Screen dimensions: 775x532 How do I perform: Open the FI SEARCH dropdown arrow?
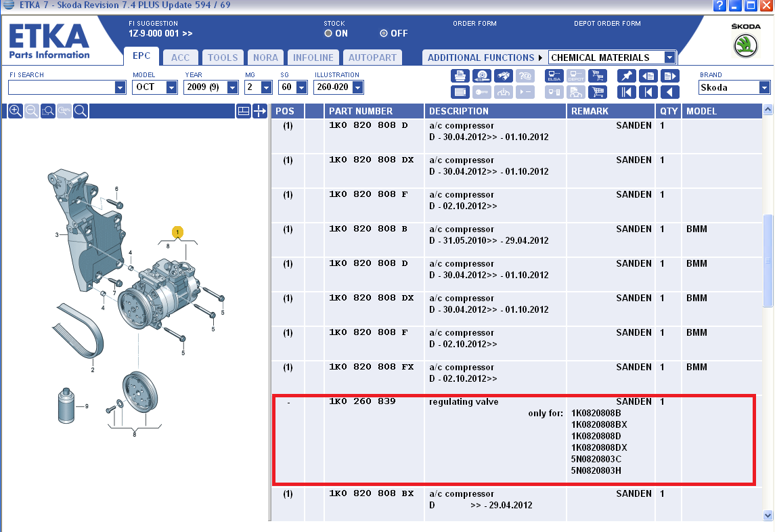pos(120,87)
